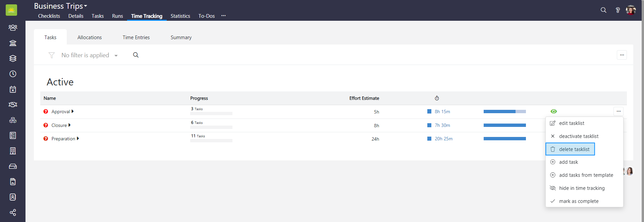Screen dimensions: 644x222
Task: Expand the Preparation tasklist arrow
Action: click(78, 139)
